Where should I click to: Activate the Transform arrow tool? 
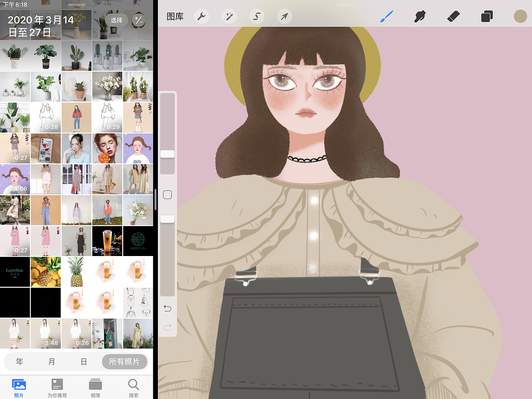coord(285,17)
